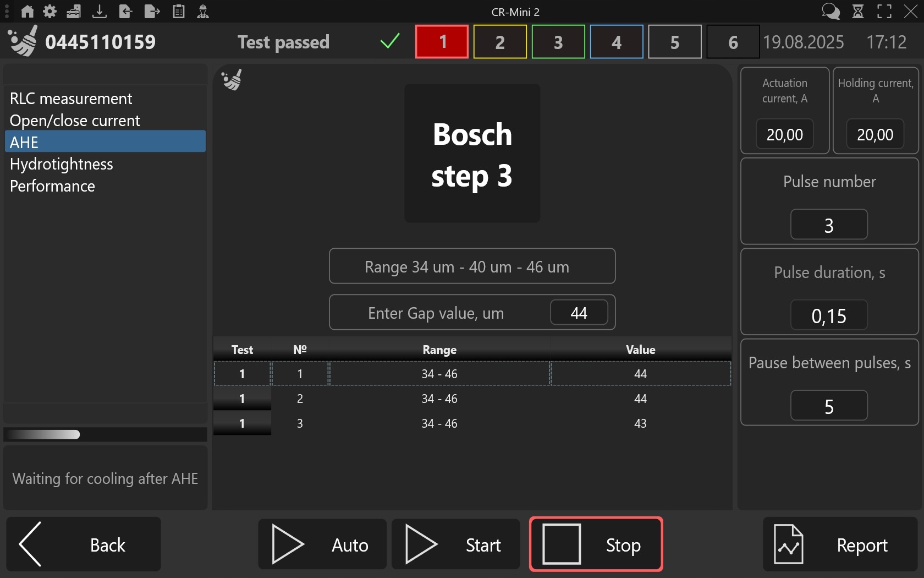The height and width of the screenshot is (578, 924).
Task: Select injector channel 5 (white)
Action: point(675,42)
